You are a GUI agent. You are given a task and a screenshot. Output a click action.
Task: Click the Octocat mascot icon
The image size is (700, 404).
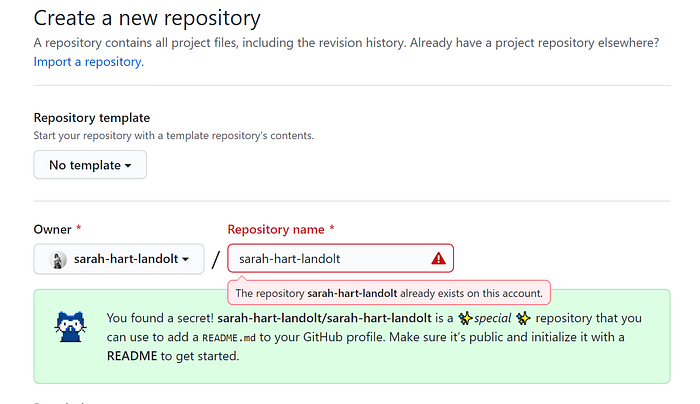click(71, 327)
